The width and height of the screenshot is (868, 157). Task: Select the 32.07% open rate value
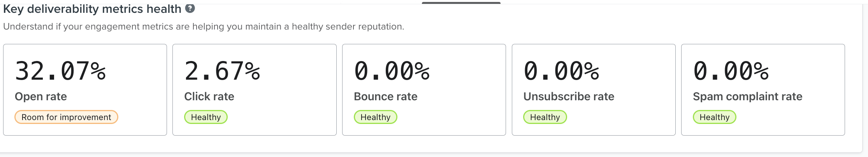60,71
